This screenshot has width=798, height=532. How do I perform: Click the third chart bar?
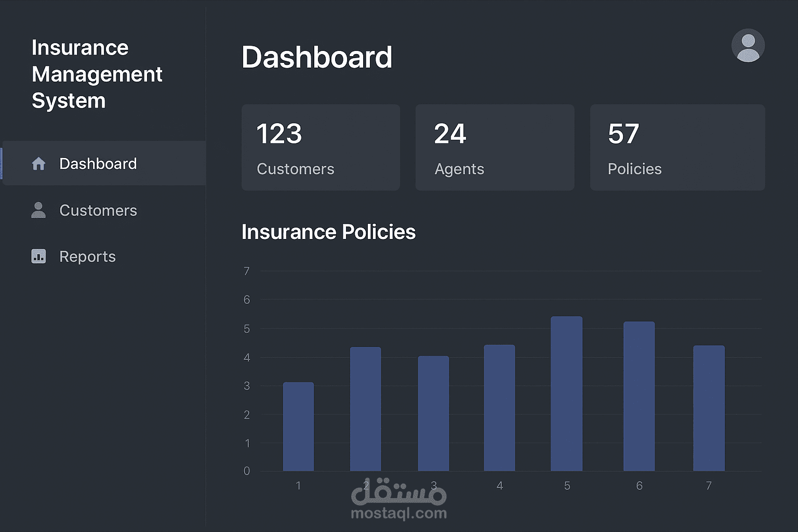(x=433, y=414)
